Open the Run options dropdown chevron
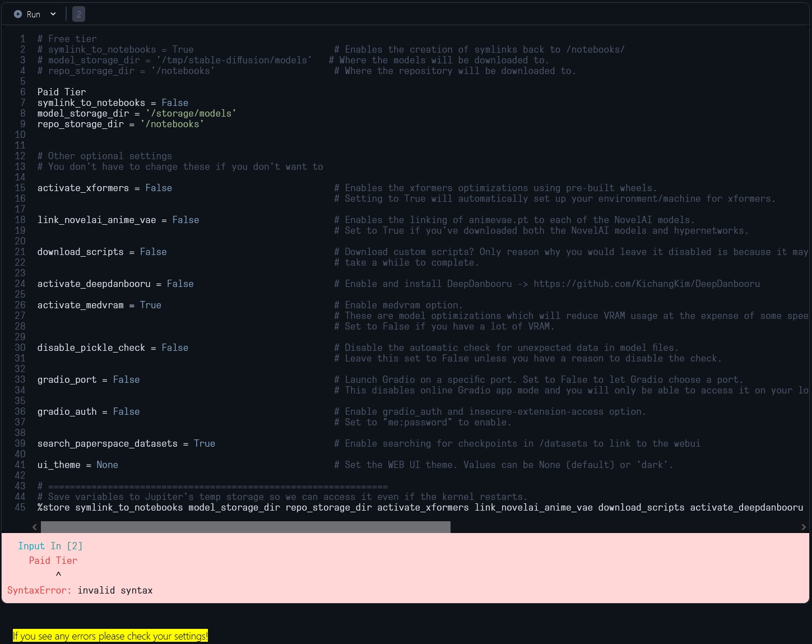Screen dimensions: 812x644 pyautogui.click(x=53, y=14)
